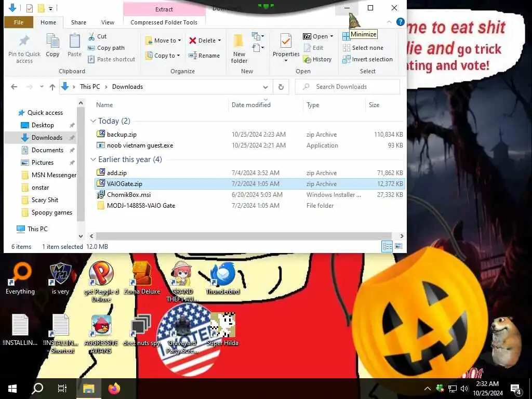Viewport: 532px width, 399px height.
Task: Open the Everything desktop shortcut
Action: coord(20,279)
